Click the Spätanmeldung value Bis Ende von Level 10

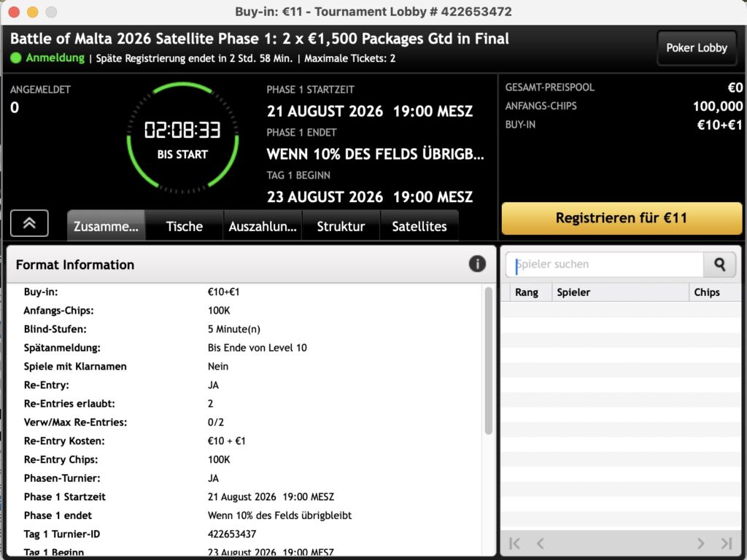click(258, 348)
